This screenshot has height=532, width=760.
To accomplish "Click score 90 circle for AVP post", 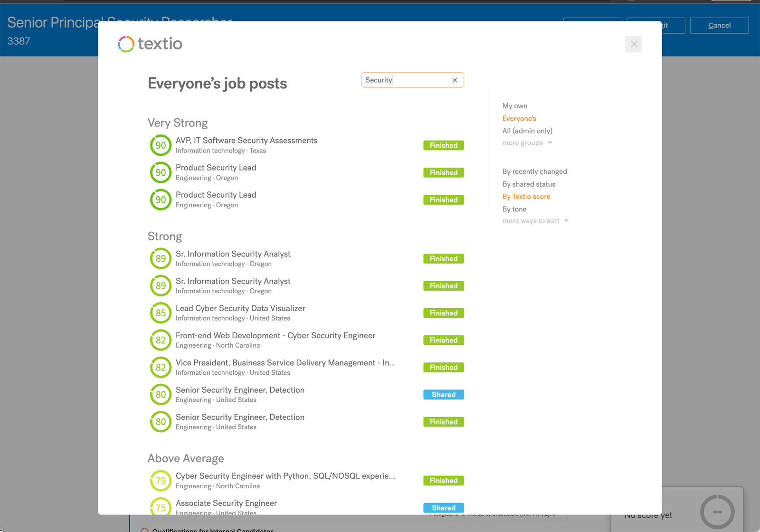I will (161, 145).
